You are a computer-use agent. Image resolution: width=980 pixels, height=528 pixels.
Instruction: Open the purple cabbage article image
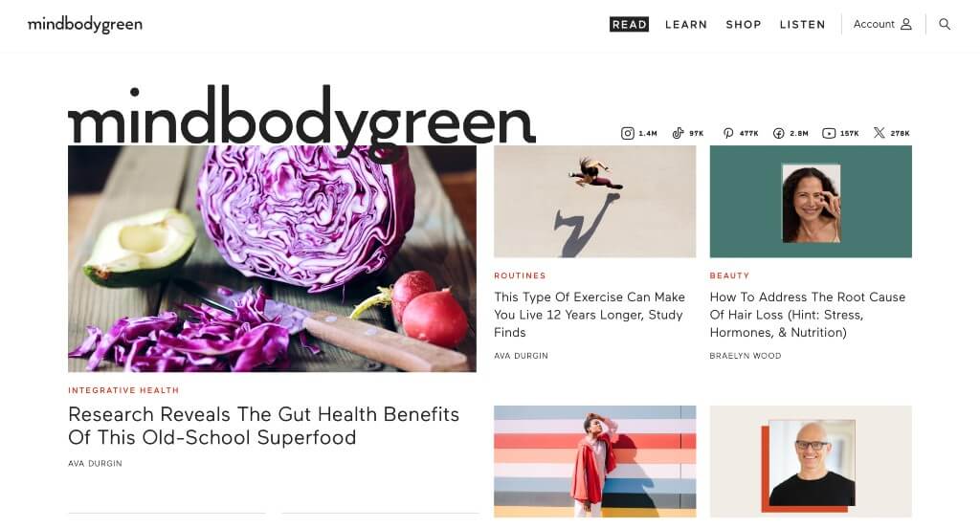click(272, 258)
